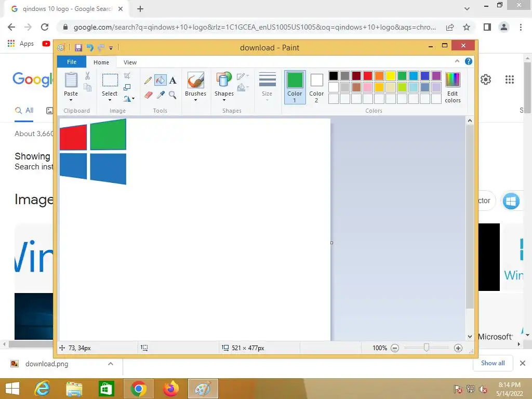Click the Cut scissors icon

(x=87, y=76)
